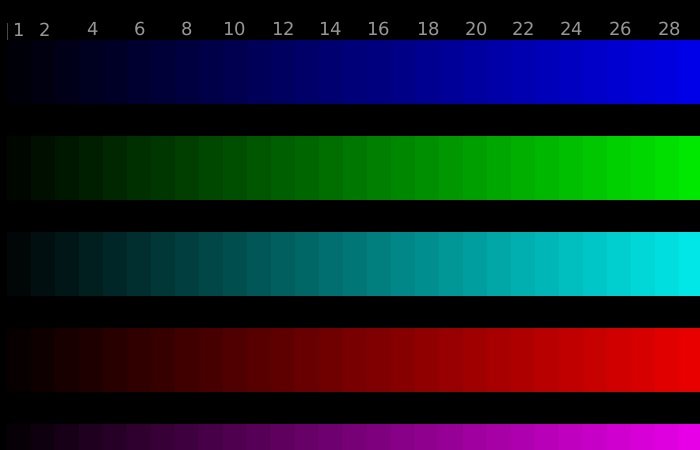Select the number 6 scale label
The height and width of the screenshot is (450, 700).
pyautogui.click(x=140, y=29)
